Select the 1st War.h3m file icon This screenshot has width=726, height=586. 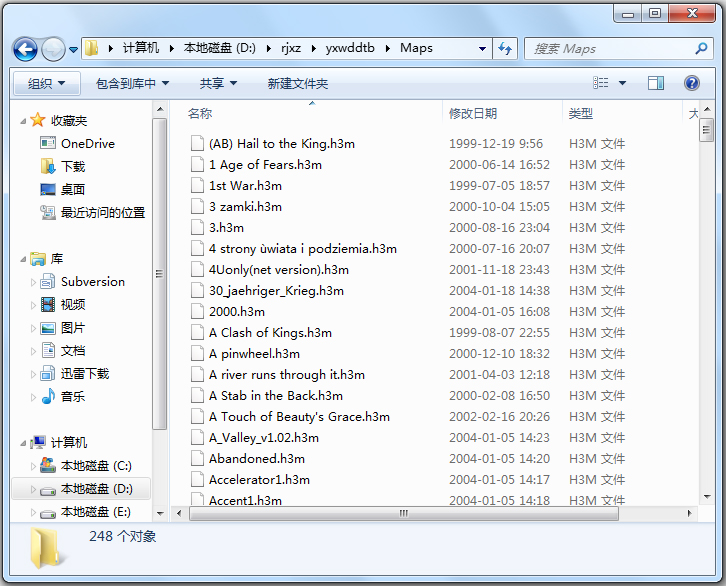[x=197, y=186]
